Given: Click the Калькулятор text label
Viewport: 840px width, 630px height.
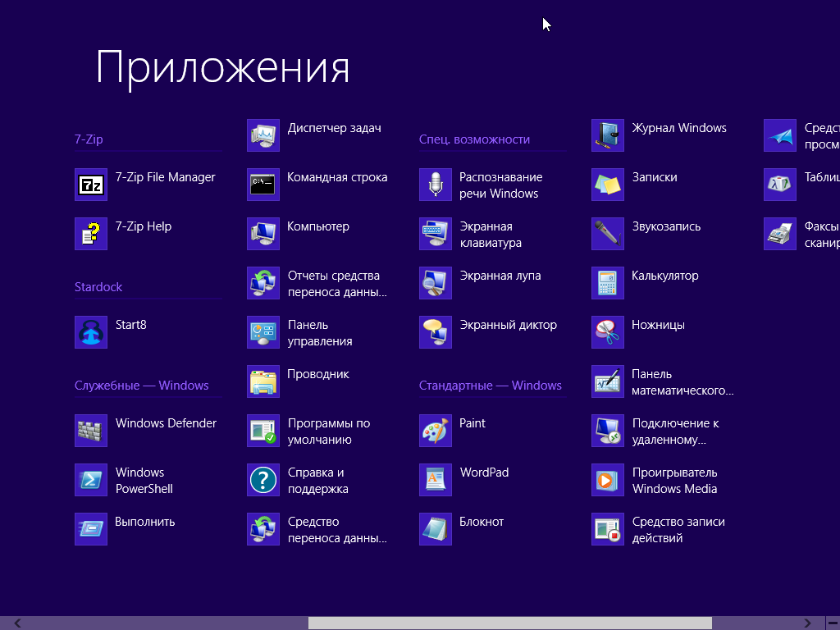Looking at the screenshot, I should tap(665, 276).
